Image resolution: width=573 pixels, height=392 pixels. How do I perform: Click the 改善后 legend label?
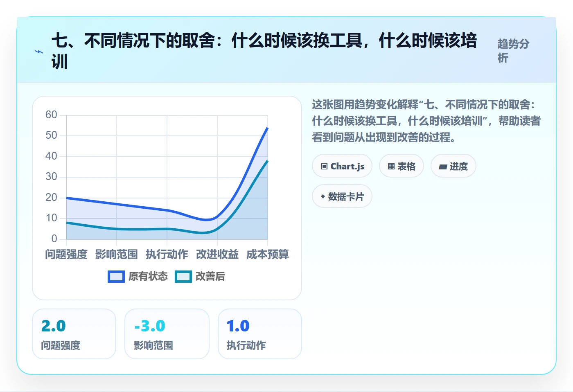(210, 277)
